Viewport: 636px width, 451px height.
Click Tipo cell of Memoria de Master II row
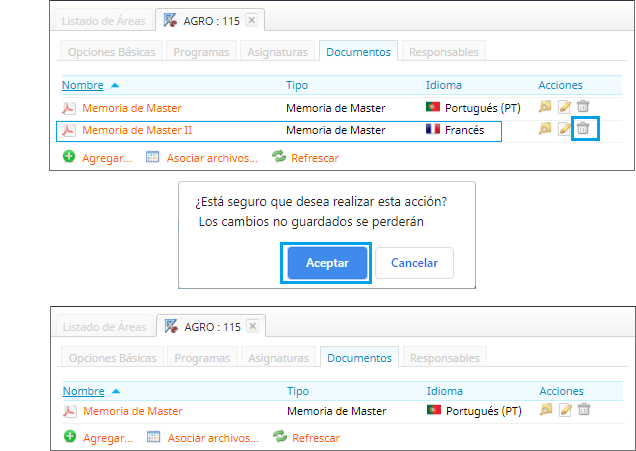tap(335, 130)
